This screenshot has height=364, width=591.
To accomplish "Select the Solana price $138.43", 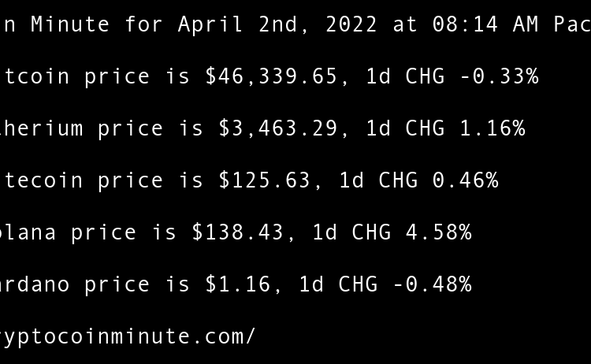I will pyautogui.click(x=238, y=232).
